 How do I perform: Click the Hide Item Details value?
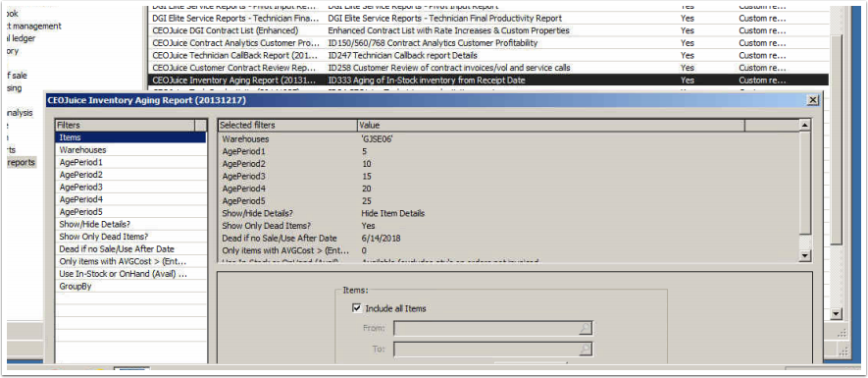click(x=393, y=213)
